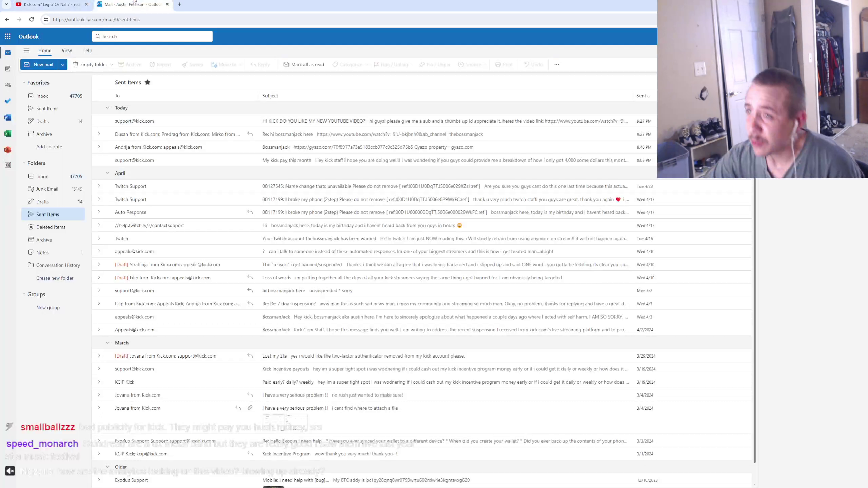Viewport: 868px width, 488px height.
Task: Close the Kick.com YouTube browser tab
Action: click(x=86, y=4)
